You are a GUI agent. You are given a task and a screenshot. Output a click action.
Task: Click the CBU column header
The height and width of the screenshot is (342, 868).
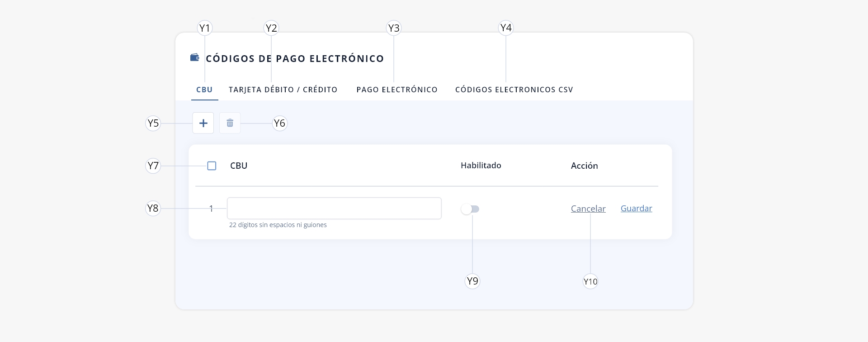239,166
